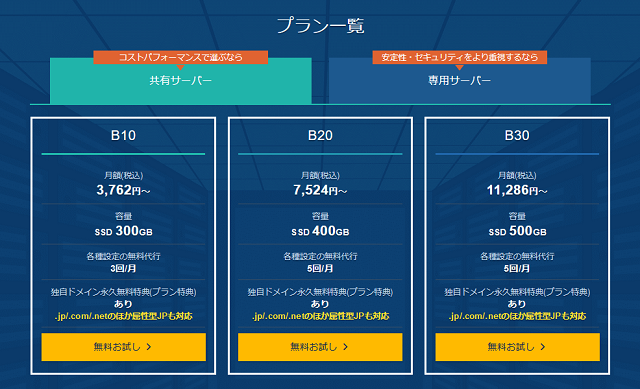The width and height of the screenshot is (640, 389).
Task: Click the コストパフォーマンスで選ぶなら label
Action: (180, 57)
